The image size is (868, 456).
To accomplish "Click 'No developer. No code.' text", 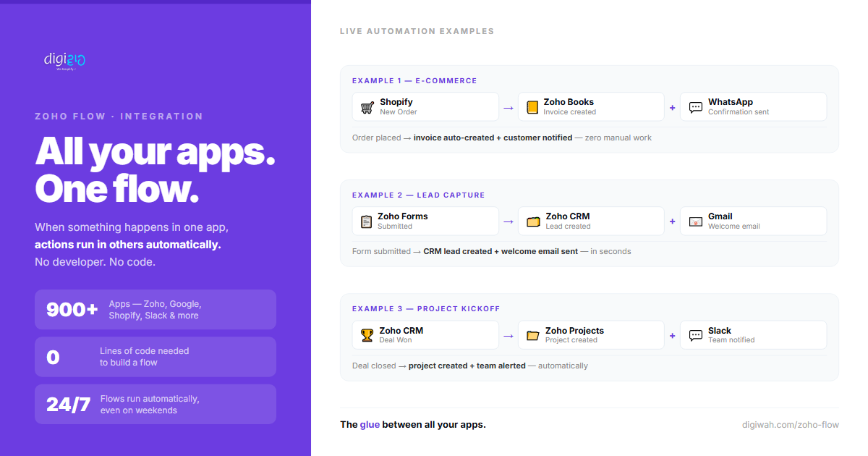I will pyautogui.click(x=95, y=262).
